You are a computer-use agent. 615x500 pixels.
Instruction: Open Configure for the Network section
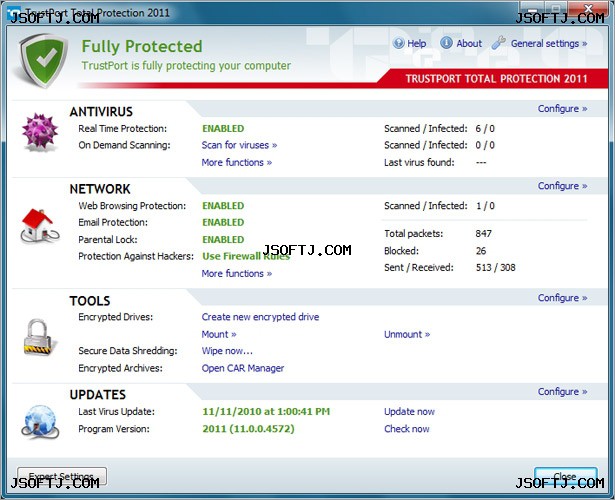562,186
